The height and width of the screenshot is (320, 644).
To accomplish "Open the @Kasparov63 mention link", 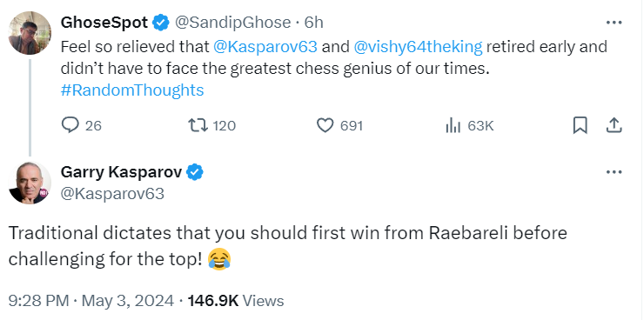I will click(265, 47).
